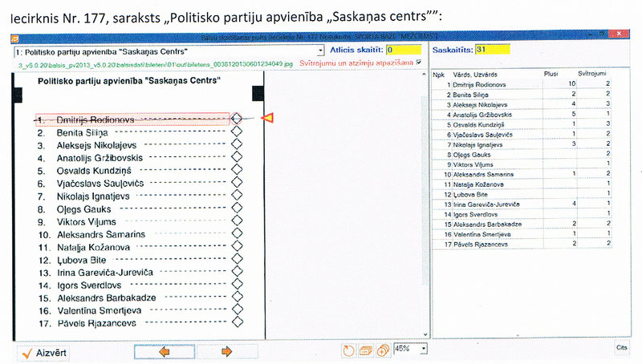
Task: Click diamond mark next to Irina Gareviča-Jureviča
Action: 237,271
